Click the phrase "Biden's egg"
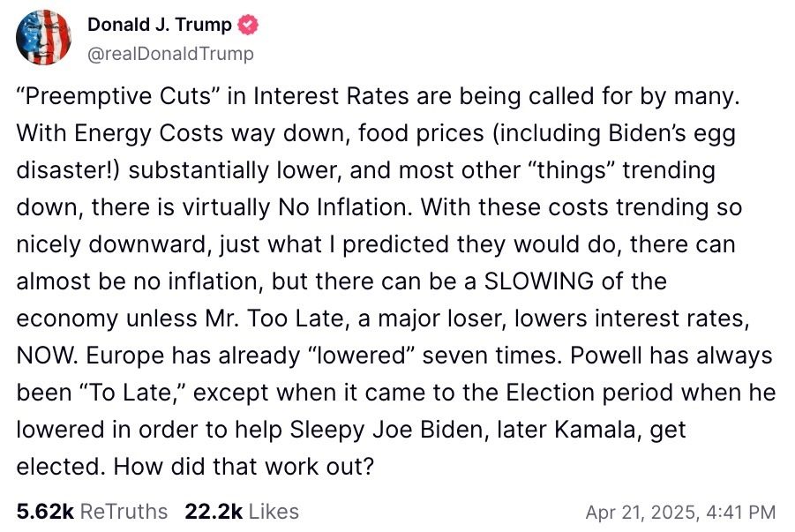This screenshot has height=532, width=795. 671,134
